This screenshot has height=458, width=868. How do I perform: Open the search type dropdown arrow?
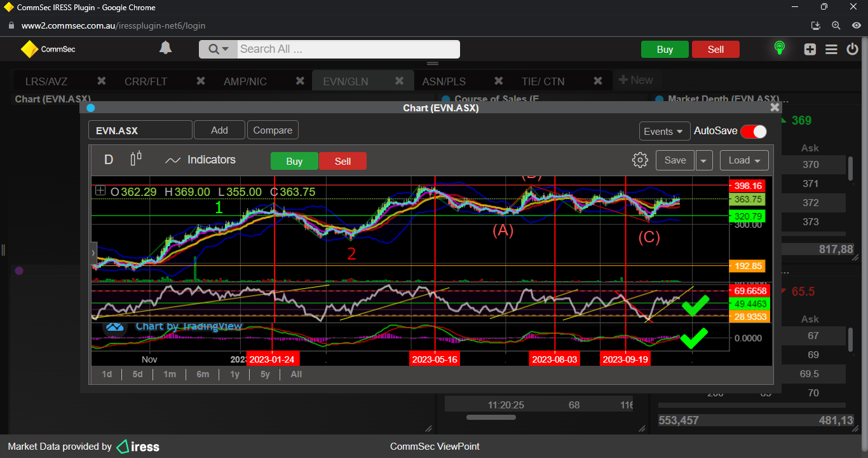point(218,49)
